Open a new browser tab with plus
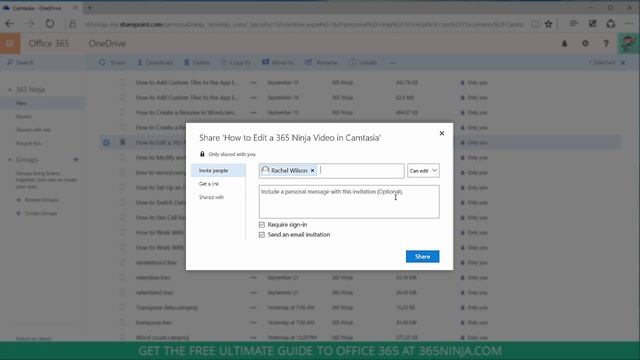640x360 pixels. [90, 8]
